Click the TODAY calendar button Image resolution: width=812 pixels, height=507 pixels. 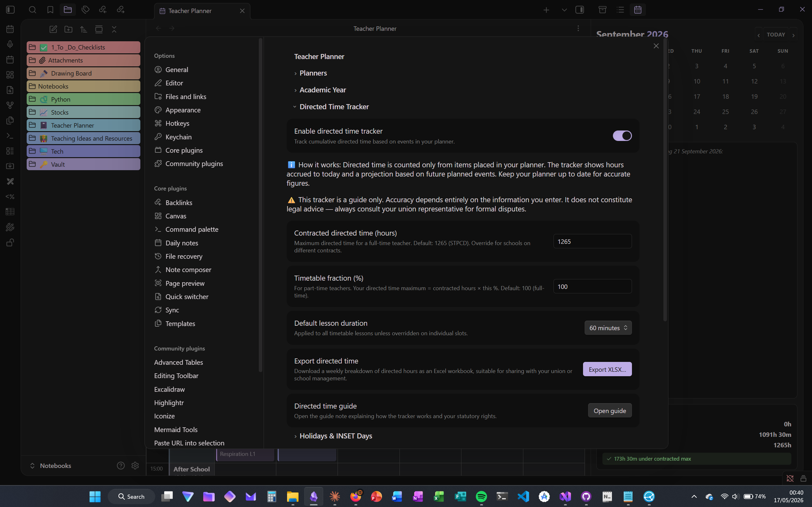(x=776, y=35)
